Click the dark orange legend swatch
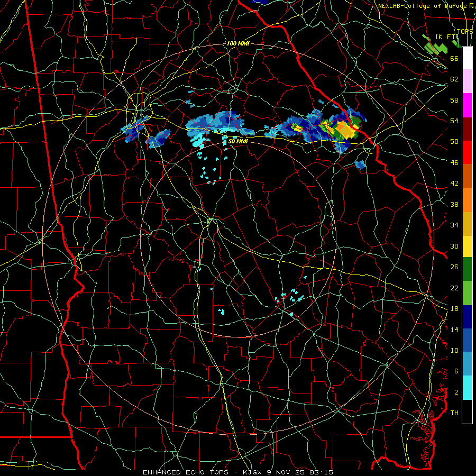Screen dimensions: 476x476 [467, 176]
